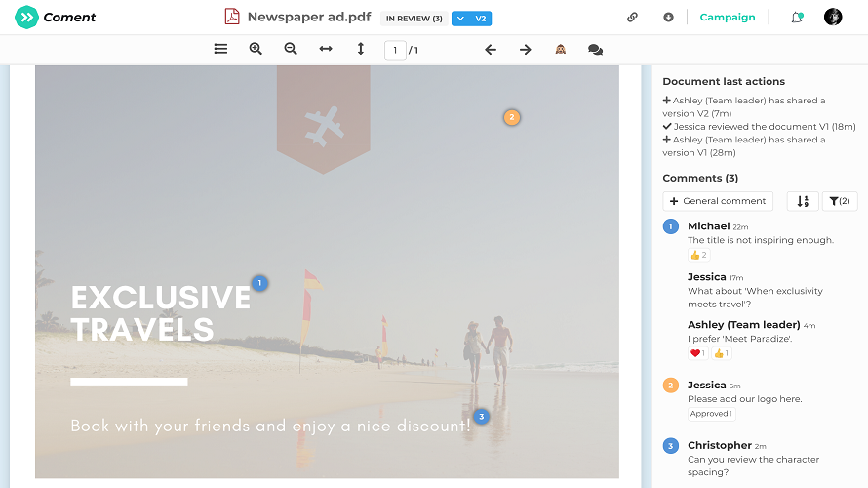The height and width of the screenshot is (488, 868).
Task: Copy the document share link icon
Action: (632, 18)
